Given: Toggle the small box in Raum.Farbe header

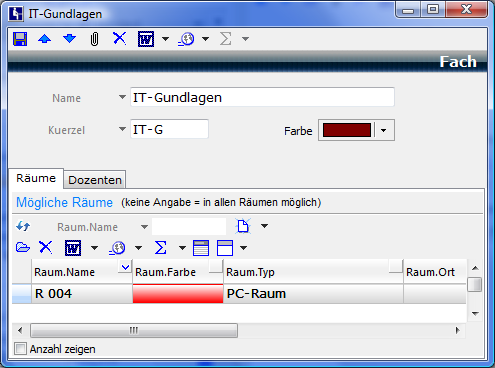Looking at the screenshot, I should 216,267.
